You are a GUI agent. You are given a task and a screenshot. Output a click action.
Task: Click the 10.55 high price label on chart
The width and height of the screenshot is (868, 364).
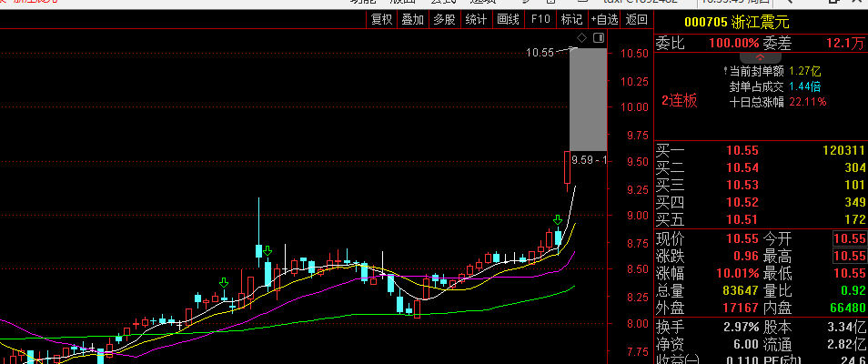pos(540,53)
